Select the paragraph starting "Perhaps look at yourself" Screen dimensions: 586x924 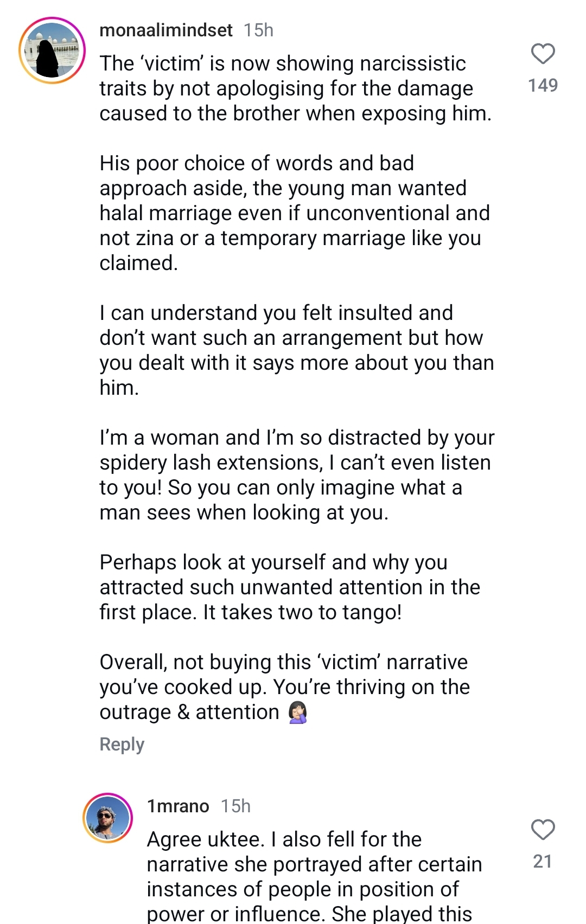290,587
